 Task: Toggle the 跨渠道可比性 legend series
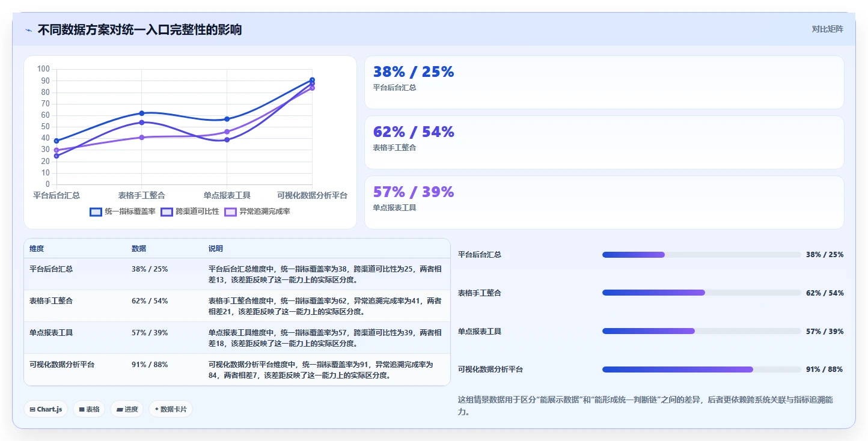tap(190, 211)
